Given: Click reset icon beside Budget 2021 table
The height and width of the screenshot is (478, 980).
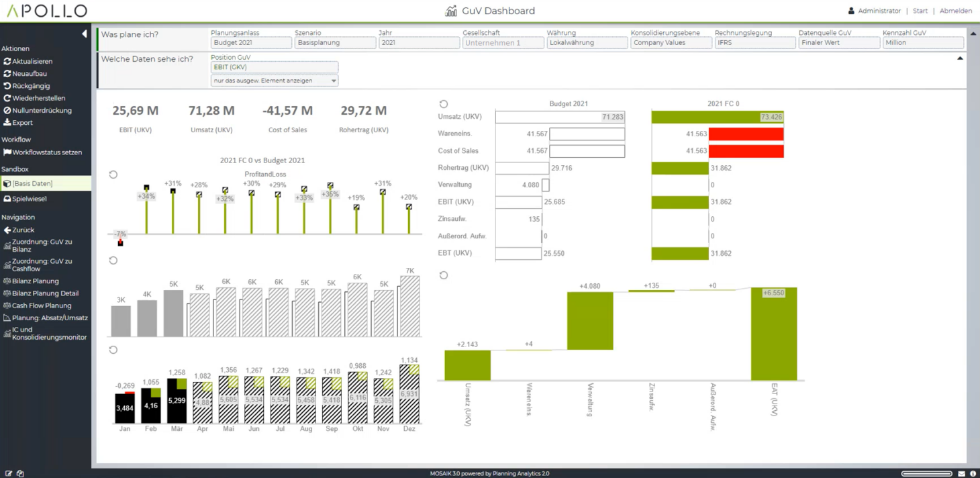Looking at the screenshot, I should [x=443, y=104].
